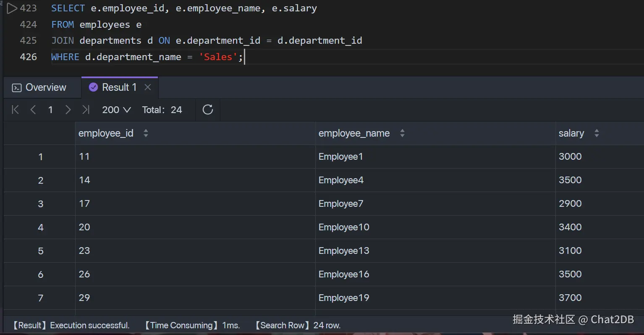The width and height of the screenshot is (644, 335).
Task: Run the query at line 423
Action: [x=12, y=8]
